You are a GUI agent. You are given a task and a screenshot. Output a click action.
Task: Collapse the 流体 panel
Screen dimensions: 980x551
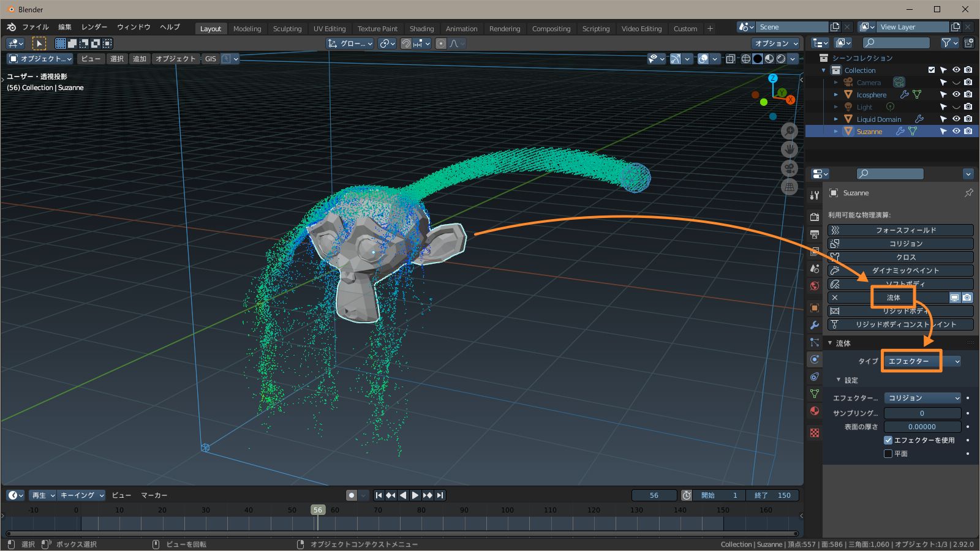pos(830,343)
